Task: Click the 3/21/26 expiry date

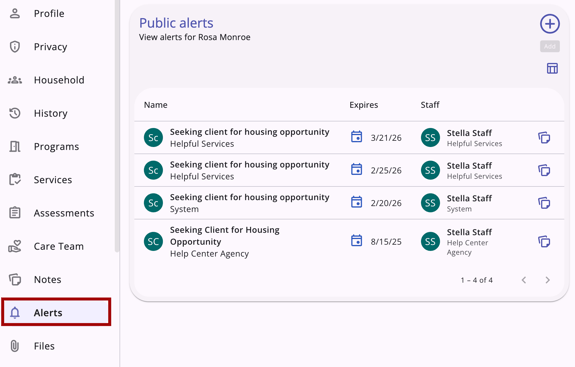Action: click(386, 138)
